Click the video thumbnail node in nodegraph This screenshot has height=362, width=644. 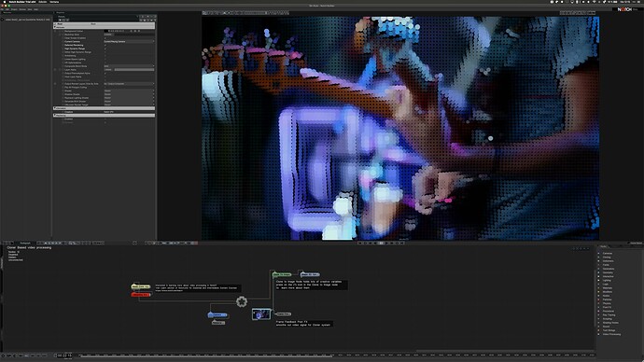tap(261, 314)
